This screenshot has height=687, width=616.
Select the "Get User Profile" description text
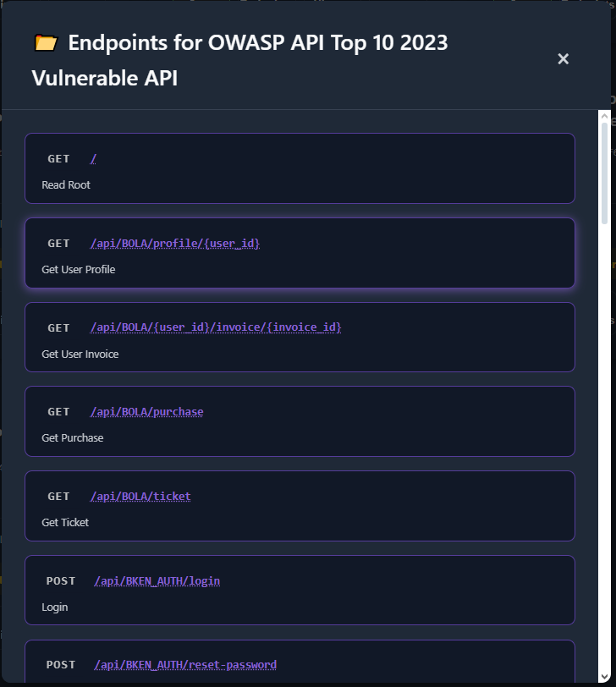79,270
